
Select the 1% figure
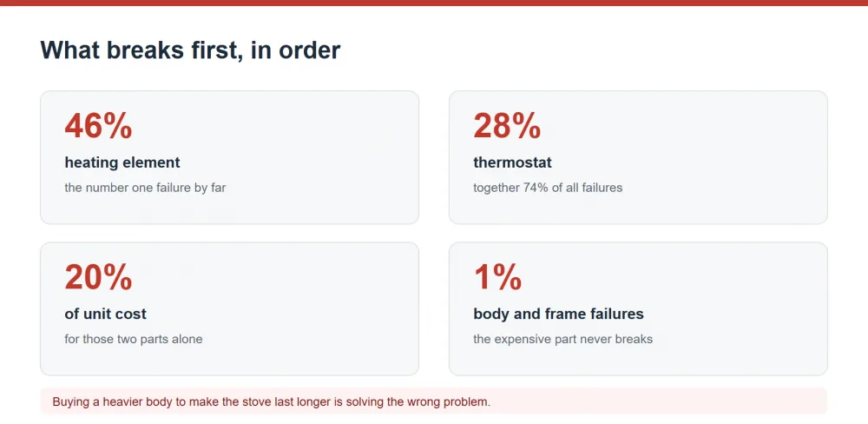(x=497, y=277)
